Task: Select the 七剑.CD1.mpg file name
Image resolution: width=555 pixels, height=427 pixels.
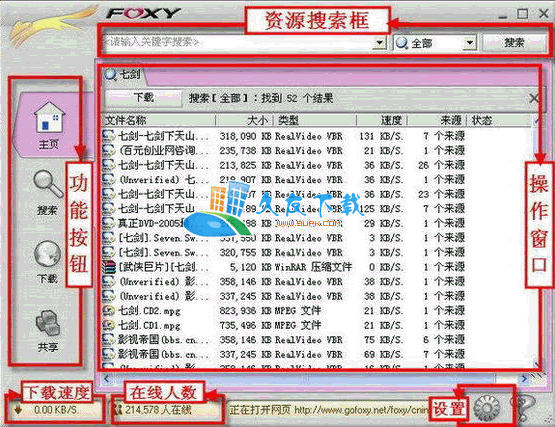Action: click(149, 325)
